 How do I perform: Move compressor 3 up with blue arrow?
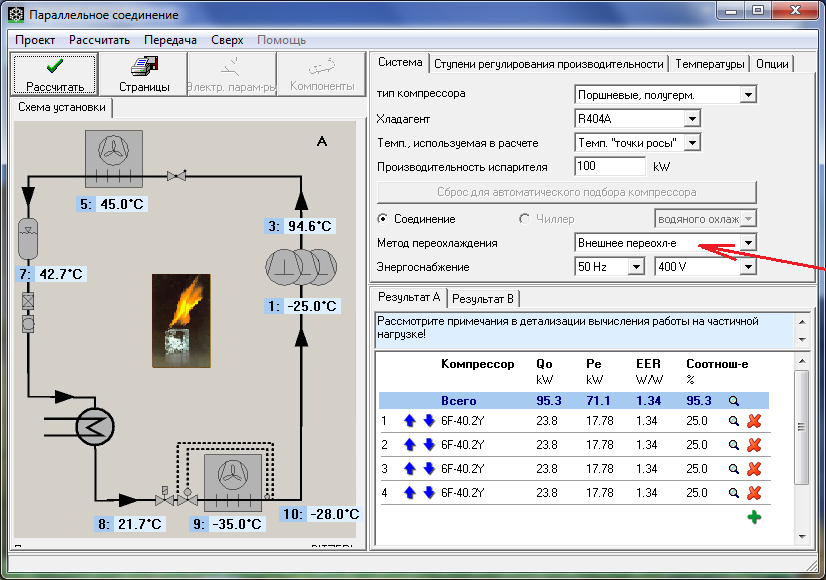click(x=410, y=468)
